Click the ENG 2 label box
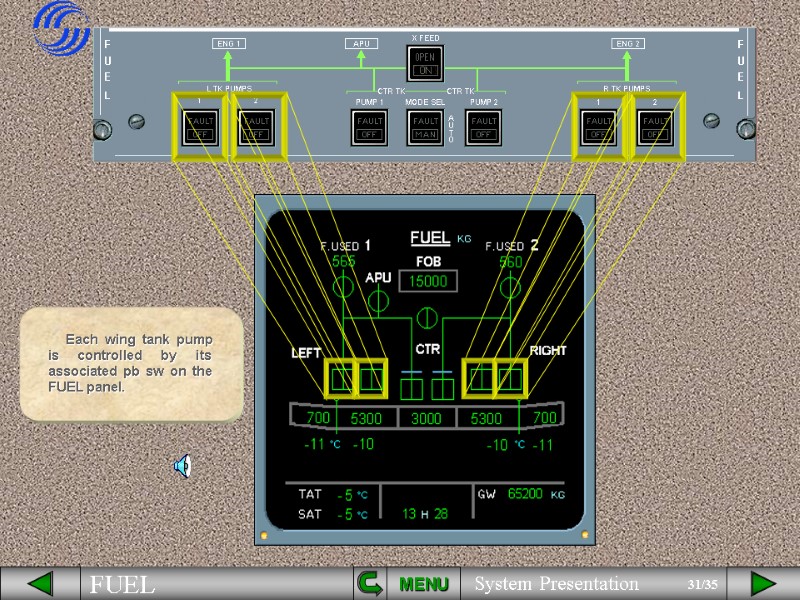The image size is (800, 600). pyautogui.click(x=628, y=44)
